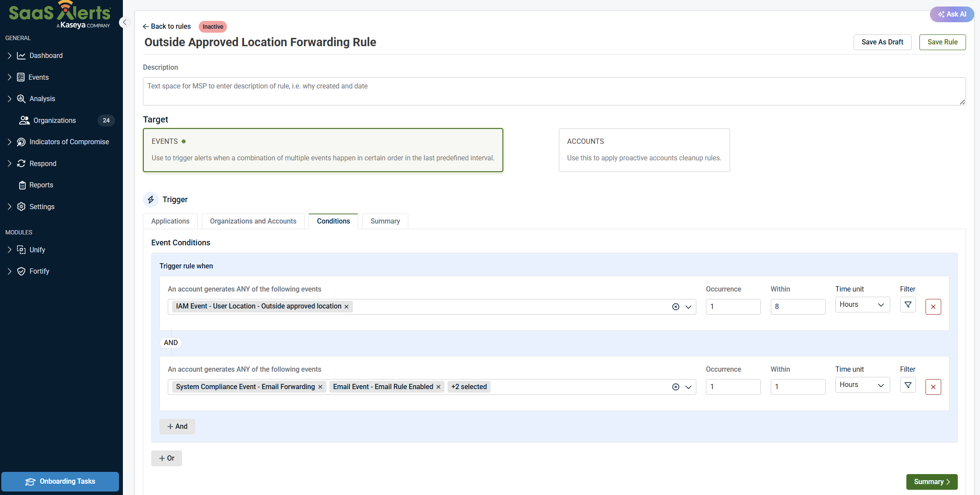Image resolution: width=980 pixels, height=495 pixels.
Task: Open event list dropdown in second condition
Action: coord(688,387)
